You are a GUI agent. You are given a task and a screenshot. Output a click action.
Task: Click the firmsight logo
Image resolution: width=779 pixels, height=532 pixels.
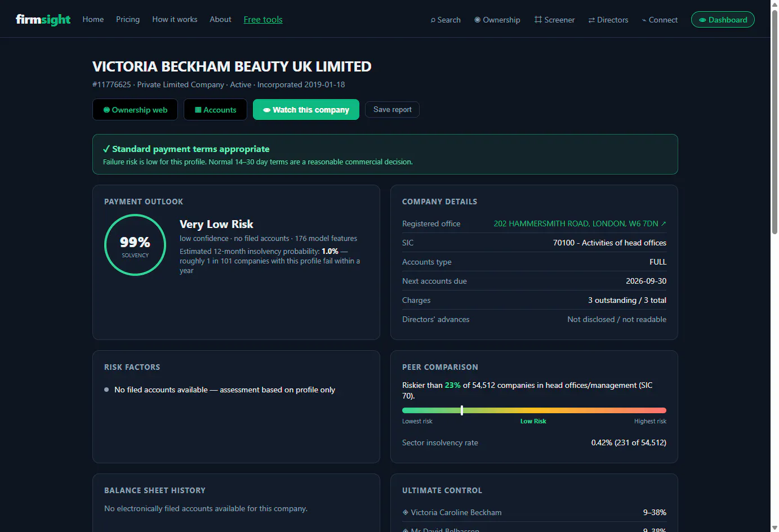[43, 20]
